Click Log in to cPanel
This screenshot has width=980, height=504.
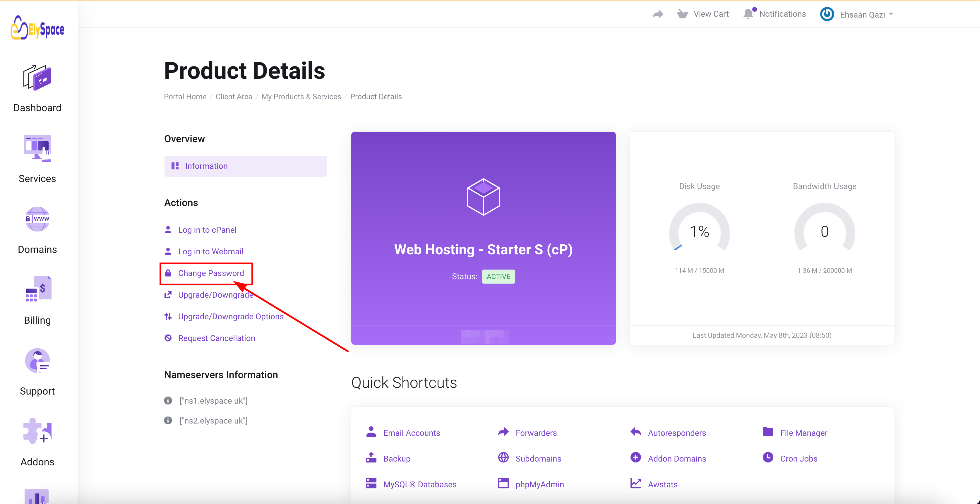point(207,230)
